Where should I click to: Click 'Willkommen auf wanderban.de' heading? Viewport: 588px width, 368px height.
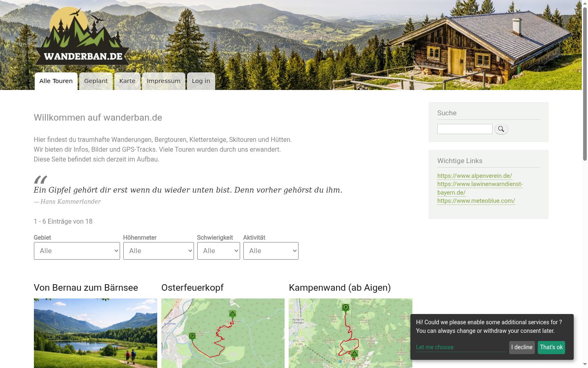[98, 117]
